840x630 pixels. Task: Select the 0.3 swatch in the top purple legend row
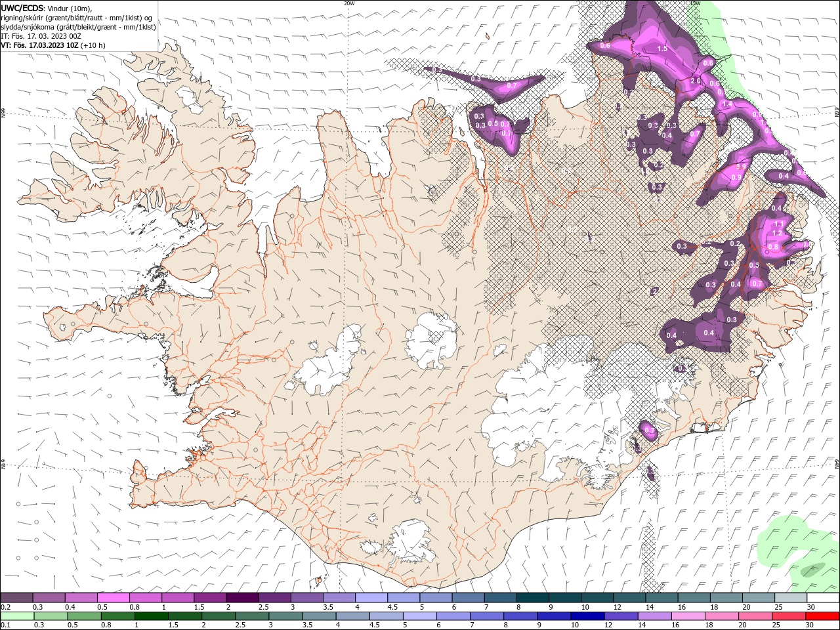tap(49, 598)
